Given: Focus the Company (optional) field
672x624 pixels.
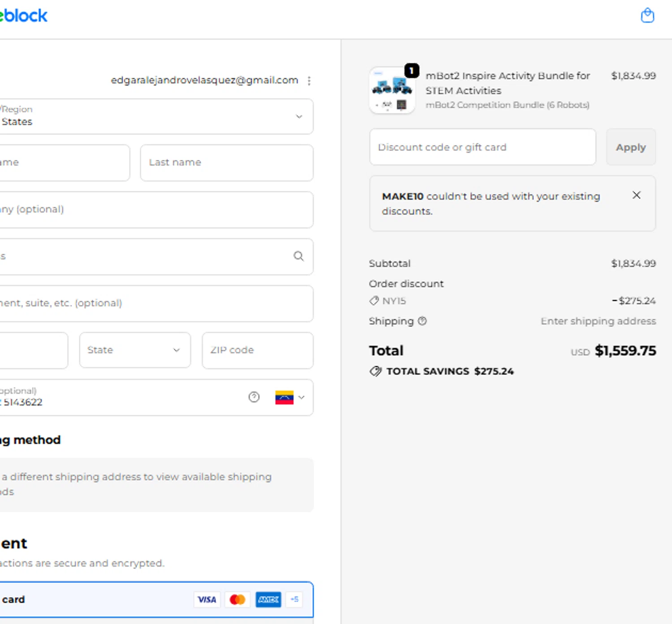Looking at the screenshot, I should tap(156, 210).
